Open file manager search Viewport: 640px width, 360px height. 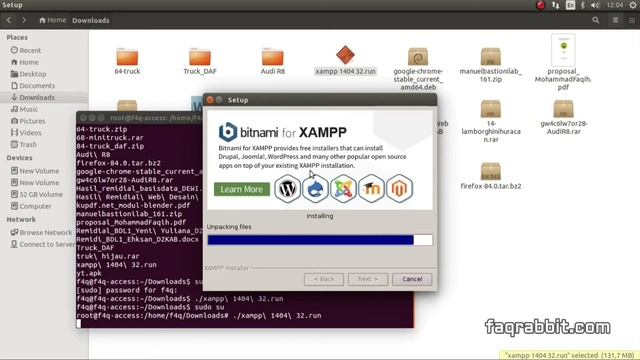pyautogui.click(x=596, y=20)
